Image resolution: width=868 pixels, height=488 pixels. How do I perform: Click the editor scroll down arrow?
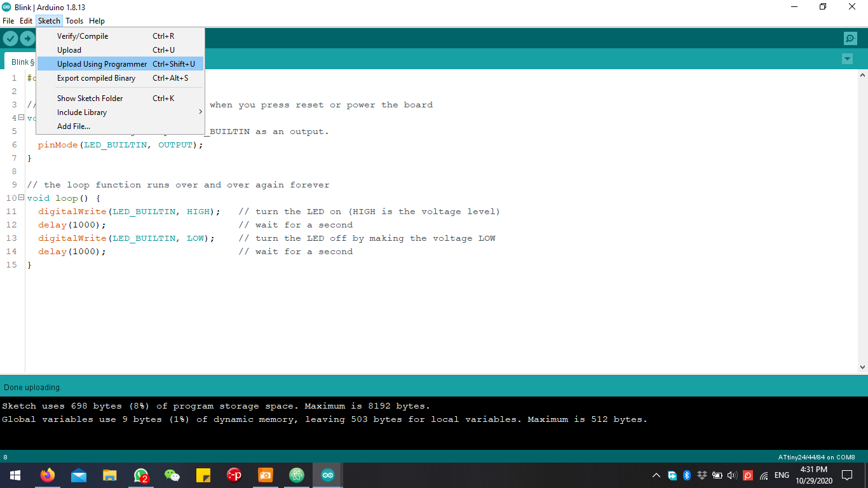pos(862,367)
